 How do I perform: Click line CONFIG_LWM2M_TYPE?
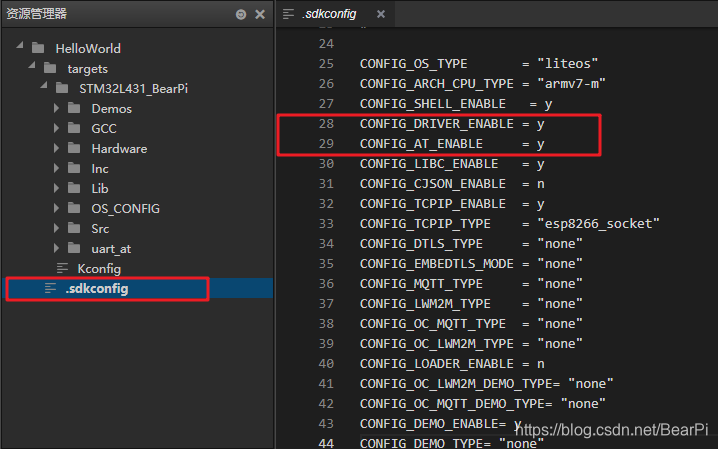(471, 304)
